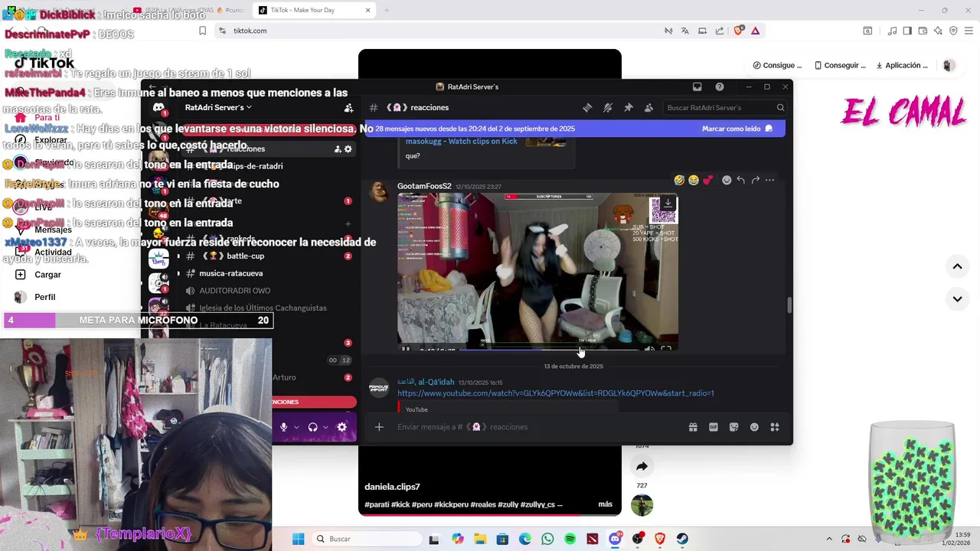Open Discord user settings gear
The height and width of the screenshot is (551, 980).
click(342, 427)
